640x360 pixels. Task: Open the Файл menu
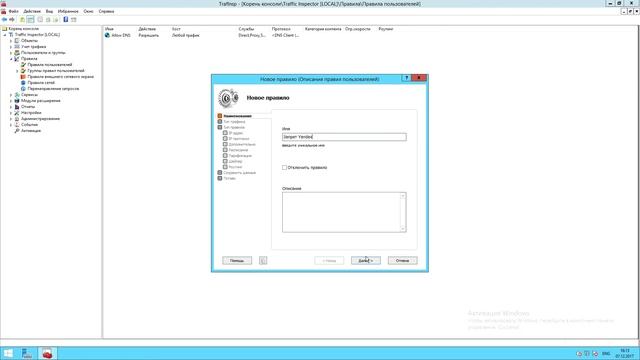pyautogui.click(x=13, y=11)
